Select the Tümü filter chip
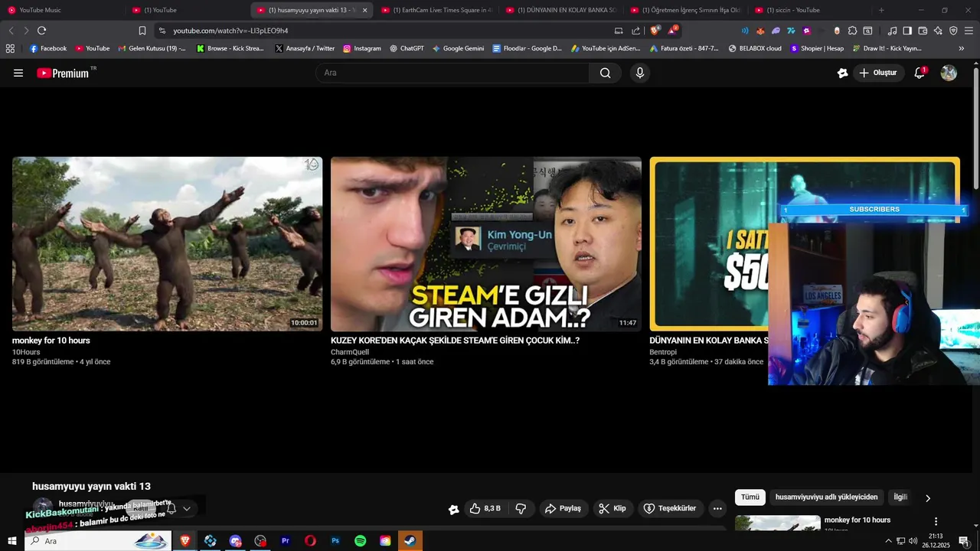 click(x=750, y=497)
